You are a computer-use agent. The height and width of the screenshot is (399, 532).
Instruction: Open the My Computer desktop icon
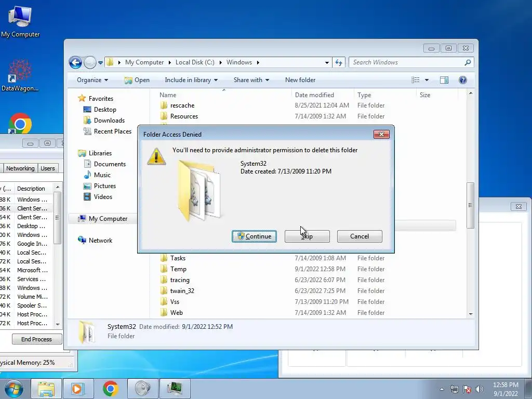pyautogui.click(x=20, y=22)
